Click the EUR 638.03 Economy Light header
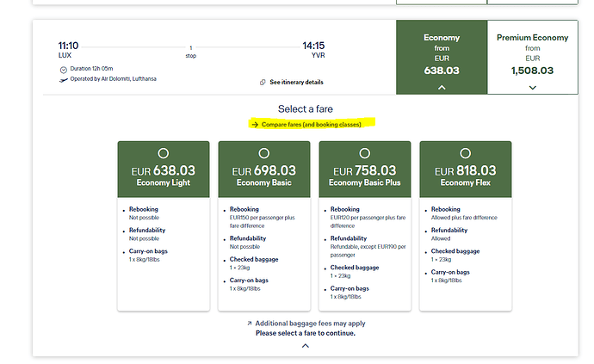Viewport: 594px width, 364px height. coord(164,170)
